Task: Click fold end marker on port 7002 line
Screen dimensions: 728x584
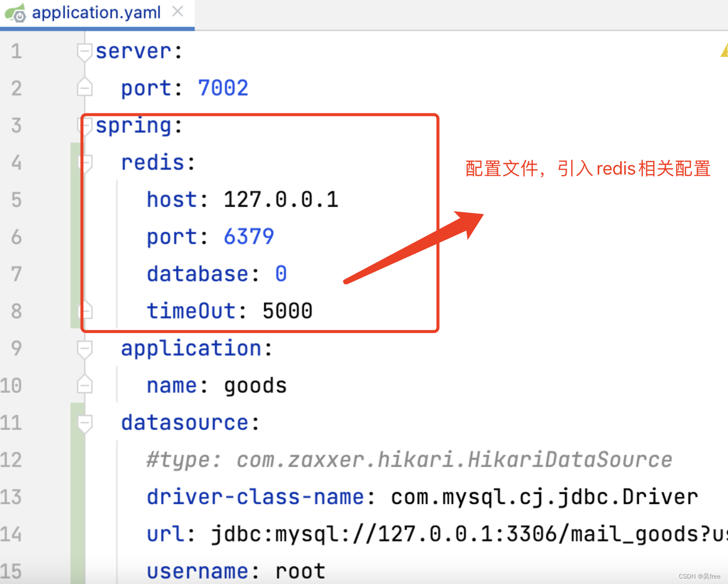Action: click(85, 88)
